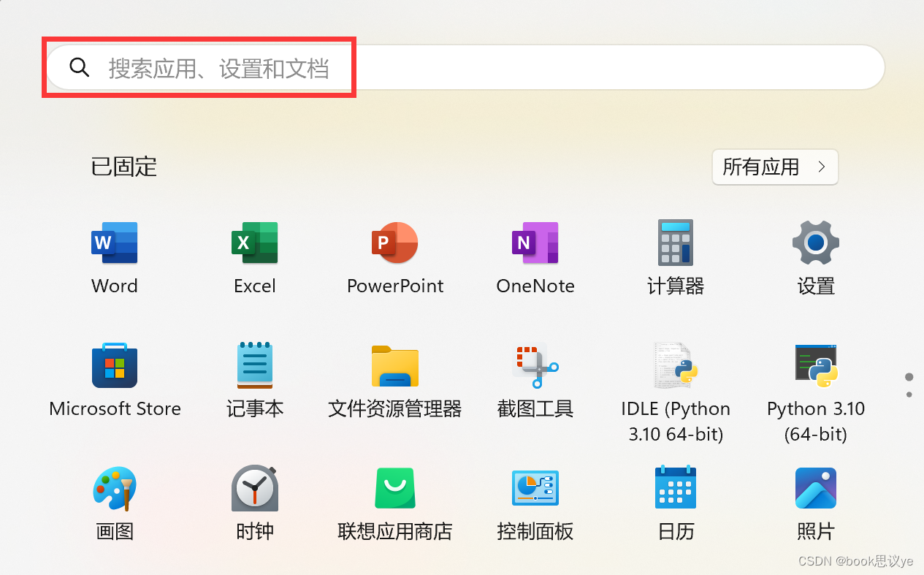Open 联想应用商店 (Lenovo App Store)

tap(394, 487)
